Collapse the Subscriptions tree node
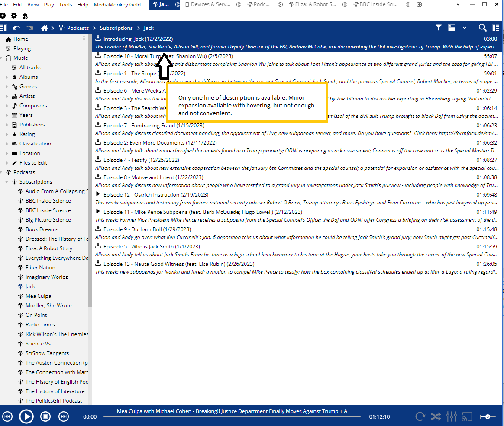Screen dimensions: 504x426 tap(7, 182)
